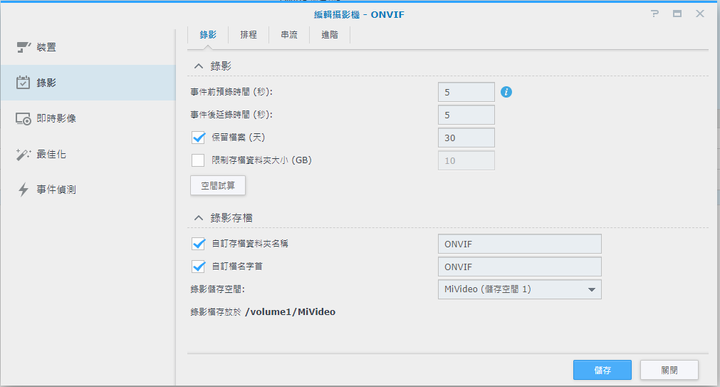Image resolution: width=720 pixels, height=387 pixels.
Task: Close the dialog with the X icon
Action: point(700,14)
